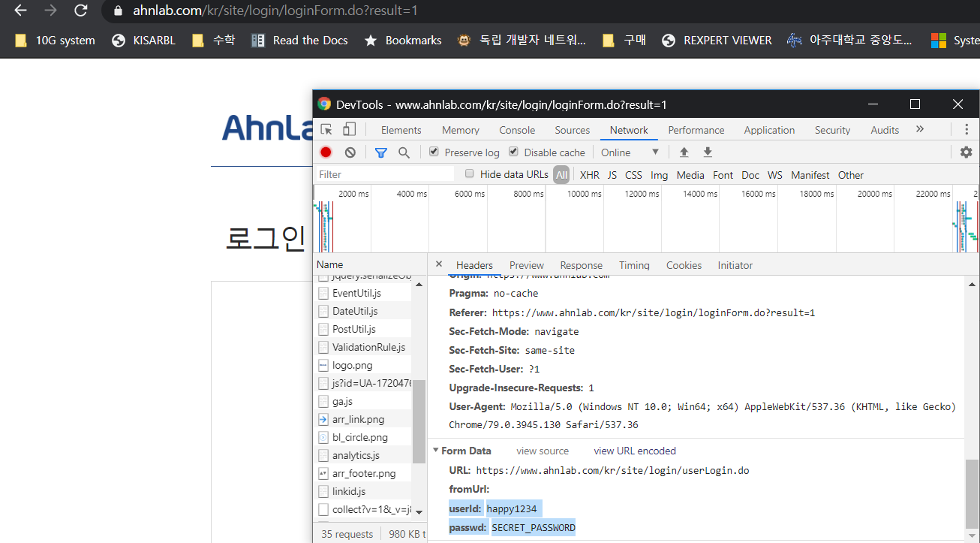980x543 pixels.
Task: Click the padlock site info icon
Action: (117, 11)
